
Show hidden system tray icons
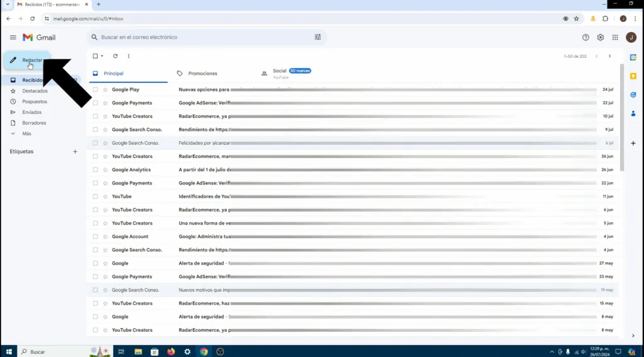(552, 352)
